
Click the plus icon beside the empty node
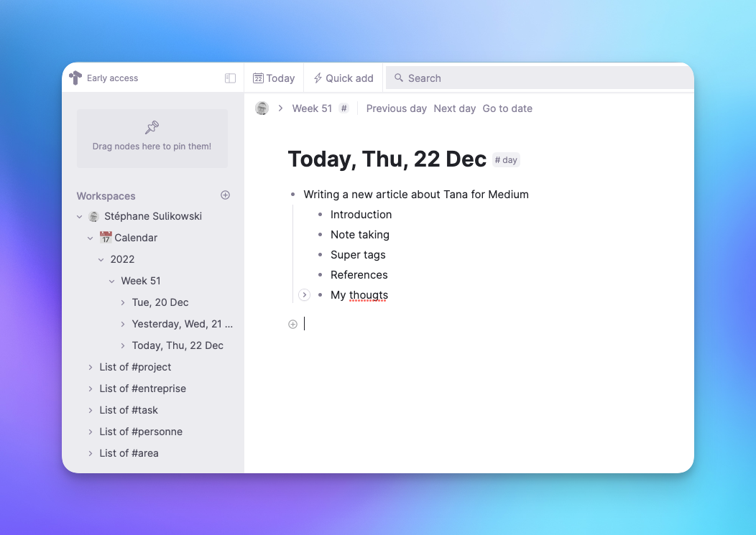[292, 324]
